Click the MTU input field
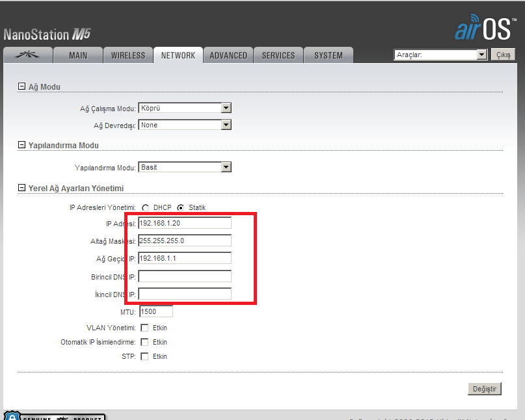525x420 pixels. pyautogui.click(x=156, y=311)
